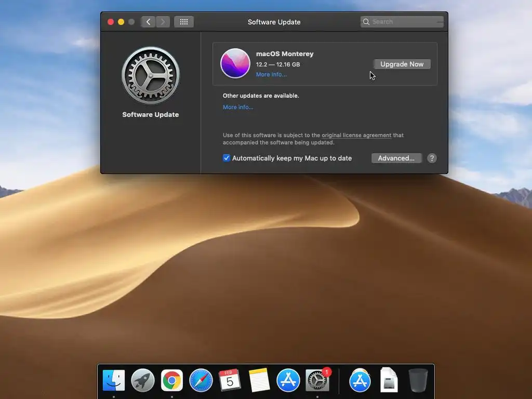
Task: Click the Search field in the toolbar
Action: click(402, 22)
